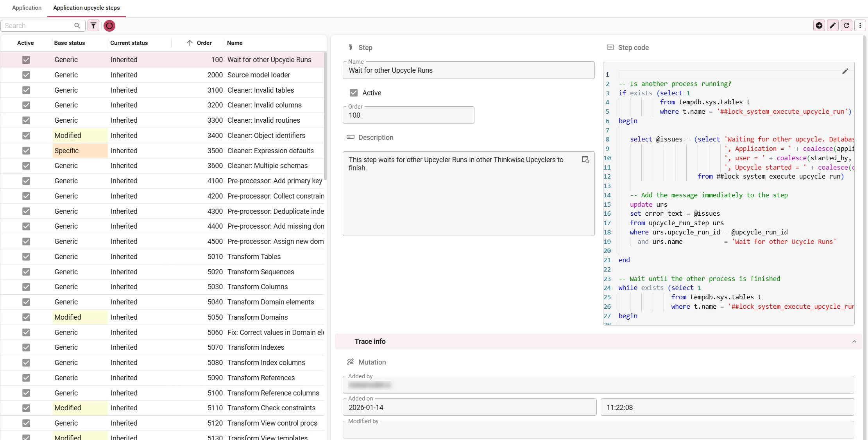Click the red circle prefilter icon
Screen dimensions: 868x440
pyautogui.click(x=109, y=26)
